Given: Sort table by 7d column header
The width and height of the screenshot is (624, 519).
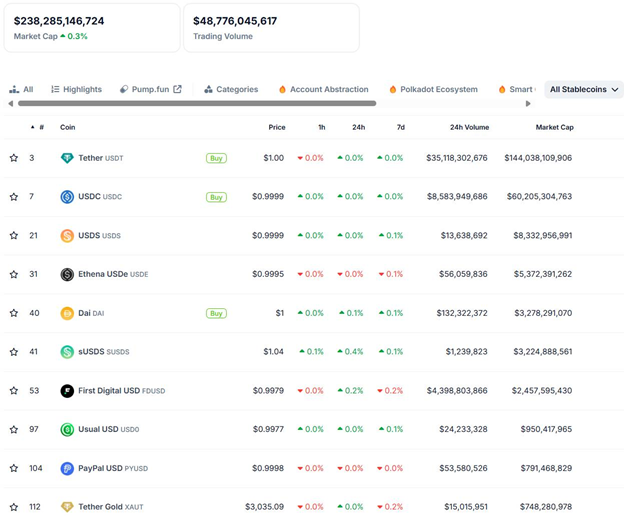Looking at the screenshot, I should coord(400,127).
